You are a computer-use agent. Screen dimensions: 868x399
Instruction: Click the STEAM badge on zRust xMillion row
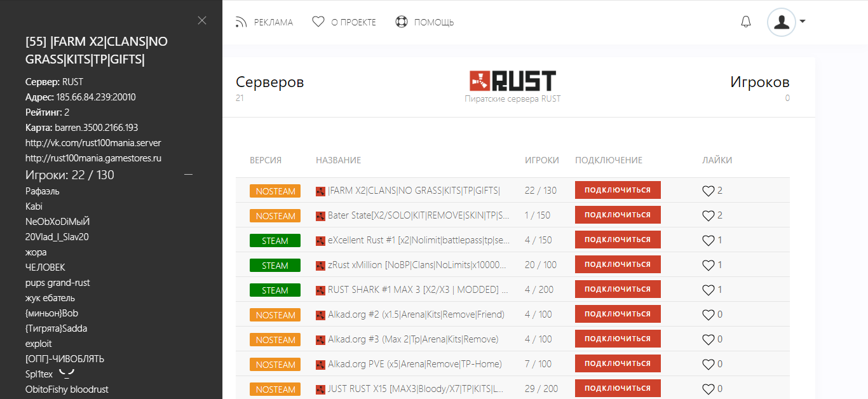(276, 266)
